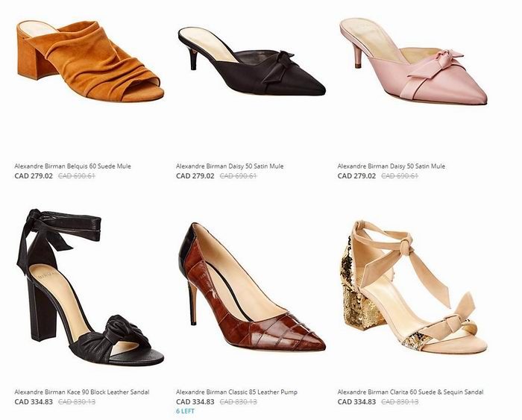Open the pink Daisy 50 Satin Mule image
522x420 pixels.
[x=413, y=61]
